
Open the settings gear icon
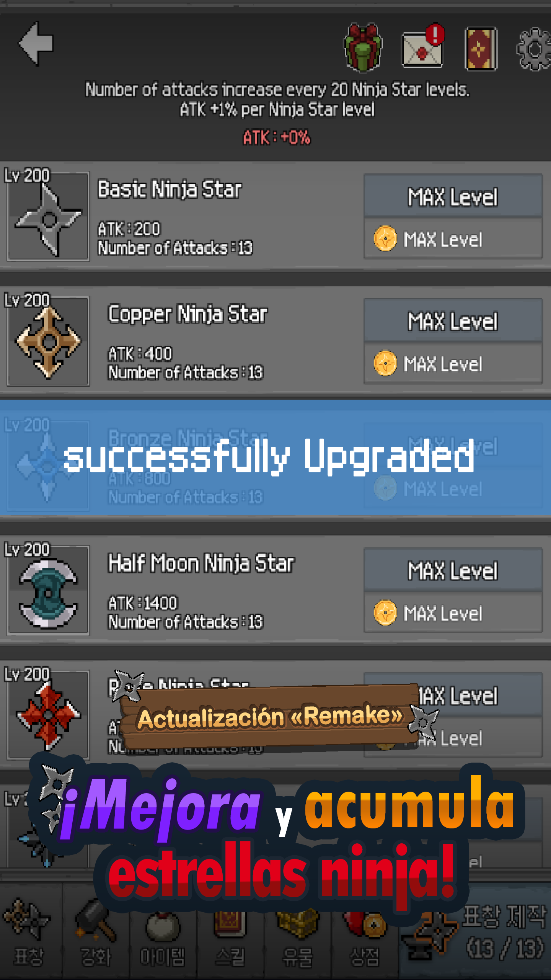535,49
